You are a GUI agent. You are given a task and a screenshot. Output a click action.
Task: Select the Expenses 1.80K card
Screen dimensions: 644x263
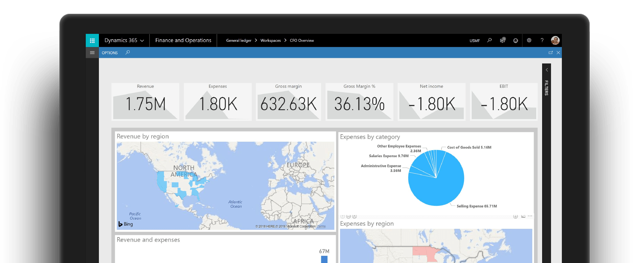point(218,102)
